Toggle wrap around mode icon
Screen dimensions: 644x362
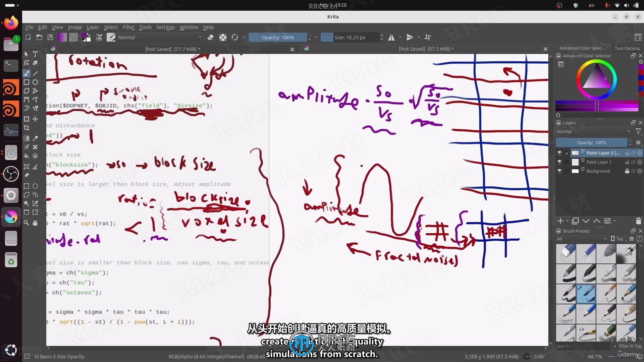428,37
